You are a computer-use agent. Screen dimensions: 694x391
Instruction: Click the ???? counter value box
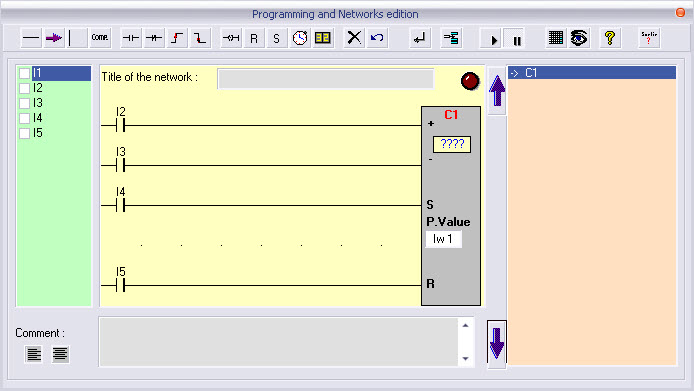tap(452, 144)
